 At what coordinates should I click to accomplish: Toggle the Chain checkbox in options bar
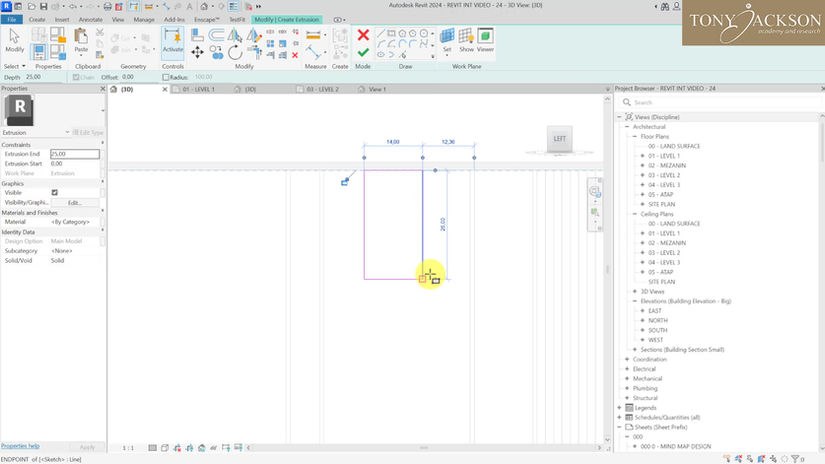76,77
